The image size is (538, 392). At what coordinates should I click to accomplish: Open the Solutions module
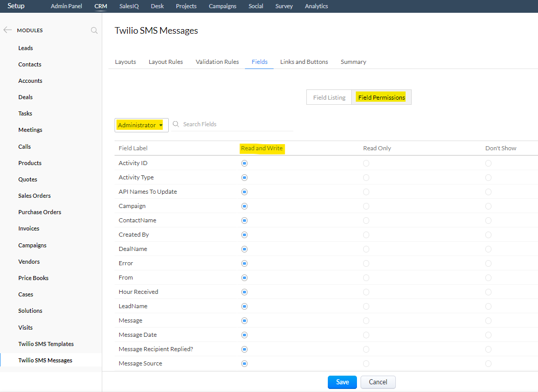(30, 311)
